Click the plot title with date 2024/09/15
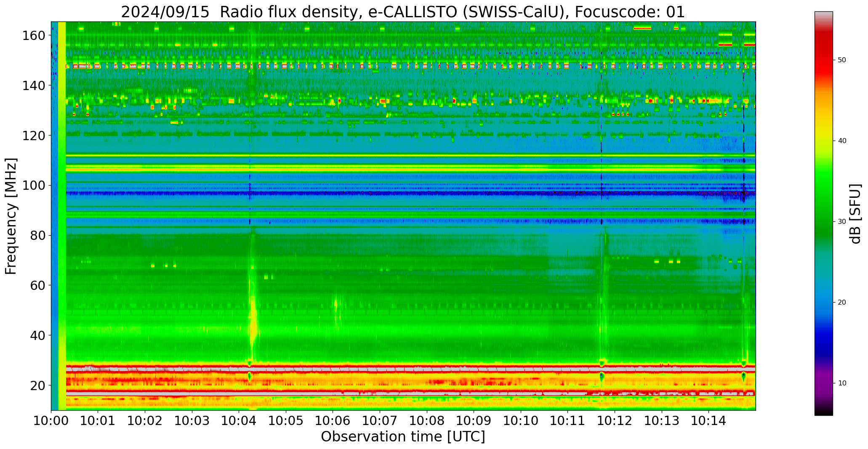 tap(403, 12)
